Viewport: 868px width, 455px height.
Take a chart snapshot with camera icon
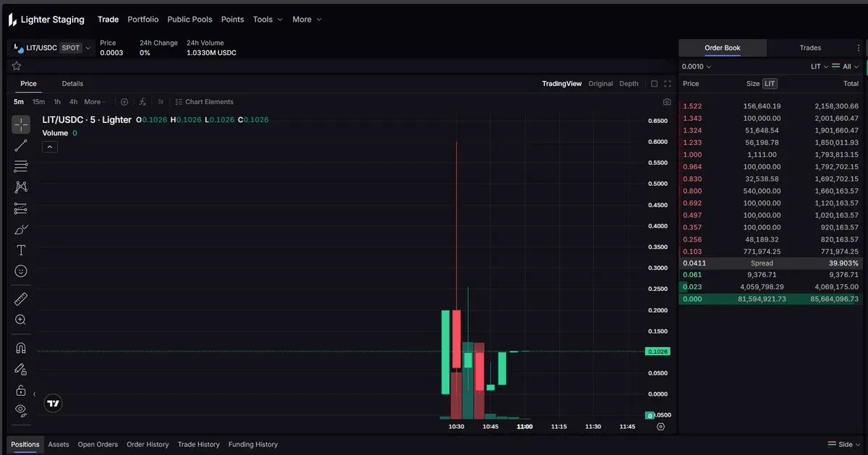coord(667,102)
